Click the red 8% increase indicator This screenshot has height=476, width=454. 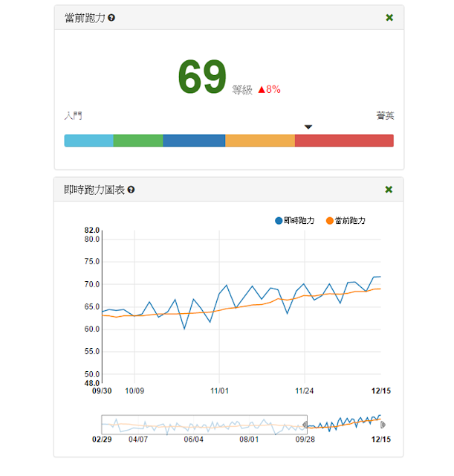(269, 89)
